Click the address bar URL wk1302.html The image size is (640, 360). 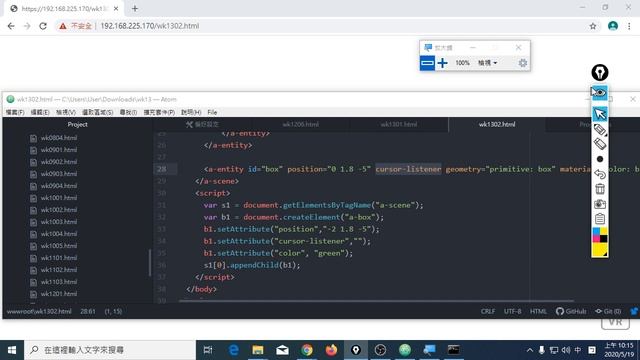[150, 26]
